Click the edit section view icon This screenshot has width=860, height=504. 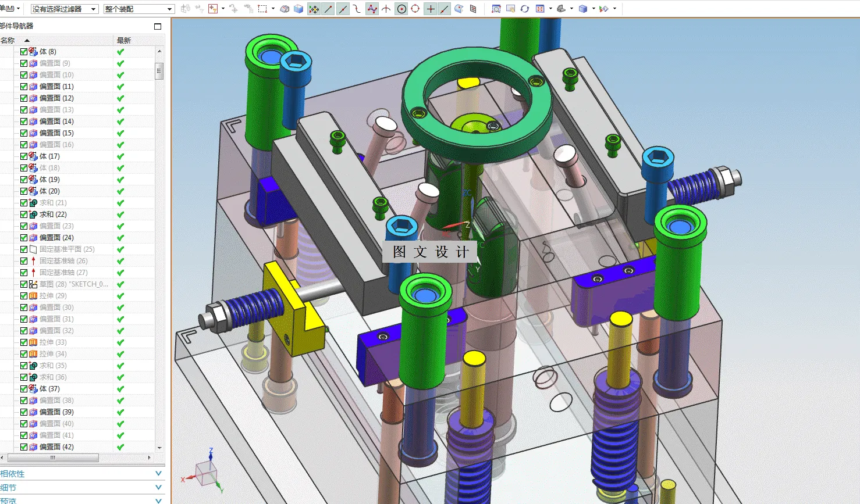(604, 9)
